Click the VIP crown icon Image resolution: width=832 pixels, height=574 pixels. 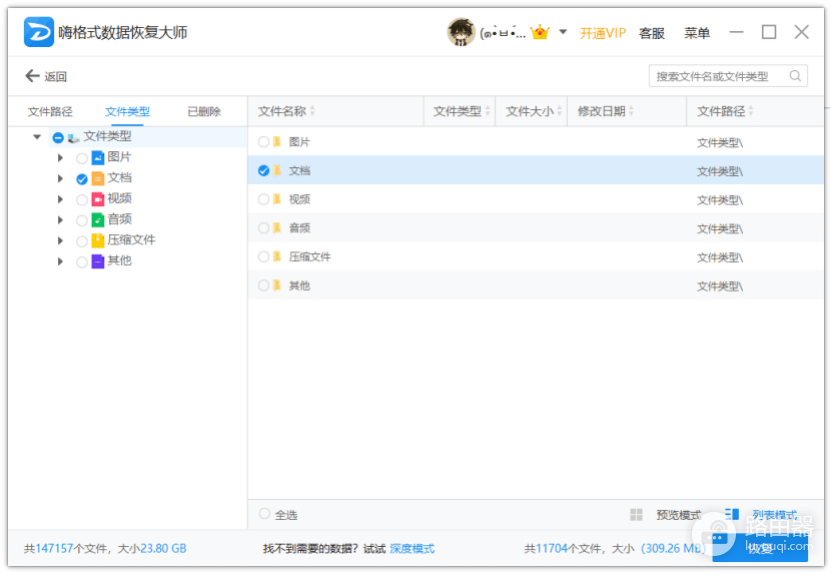[540, 32]
